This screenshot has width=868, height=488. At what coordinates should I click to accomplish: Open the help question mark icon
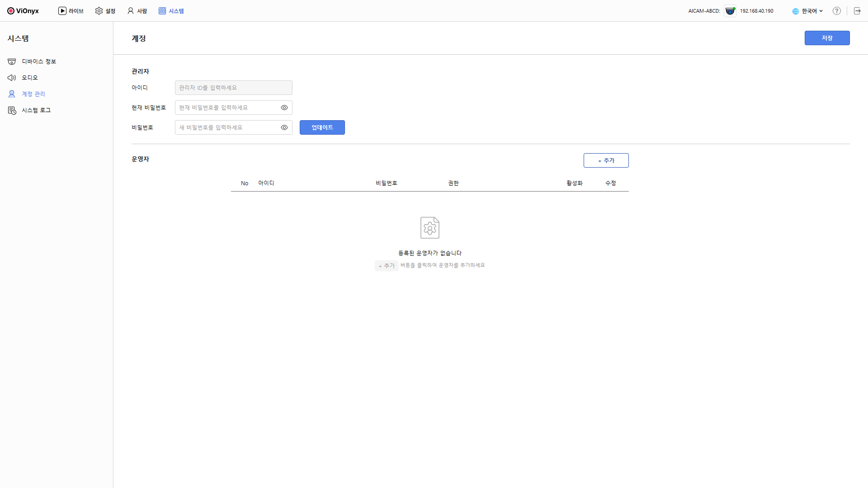click(837, 11)
